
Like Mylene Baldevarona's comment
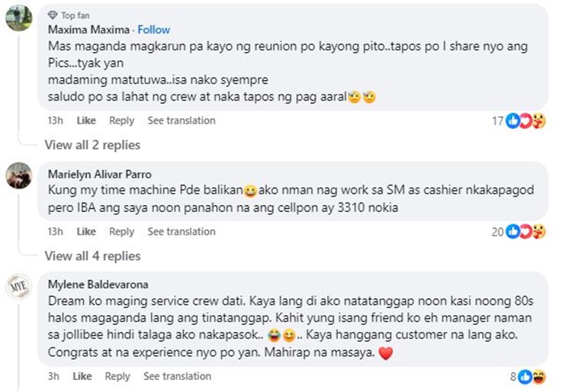click(82, 377)
